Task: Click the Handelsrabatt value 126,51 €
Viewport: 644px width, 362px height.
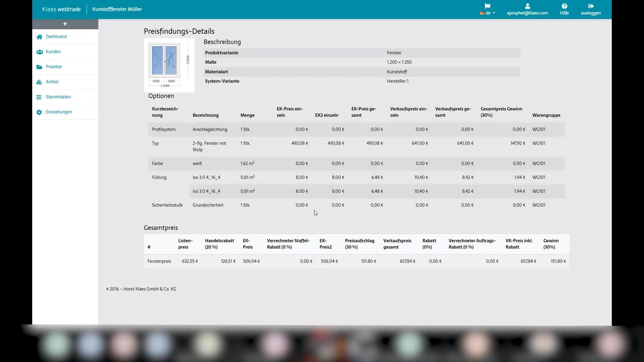Action: 228,261
